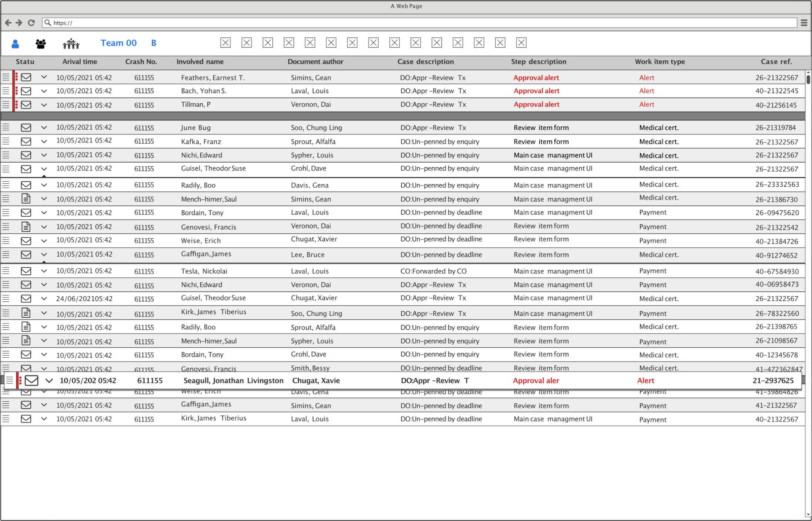Click drag handle on June Bug row
Screen dimensions: 812x521
(x=6, y=127)
